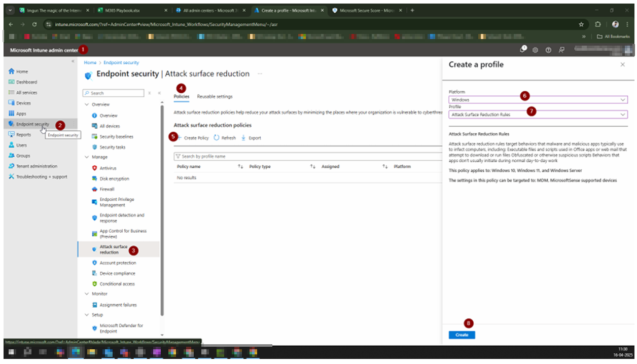Collapse the main left navigation pane
The image size is (637, 364).
[73, 61]
